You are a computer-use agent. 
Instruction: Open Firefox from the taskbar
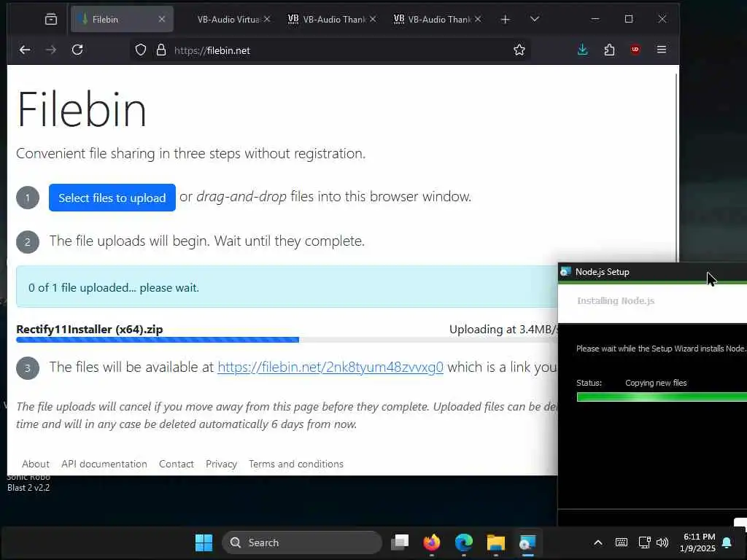pos(432,542)
